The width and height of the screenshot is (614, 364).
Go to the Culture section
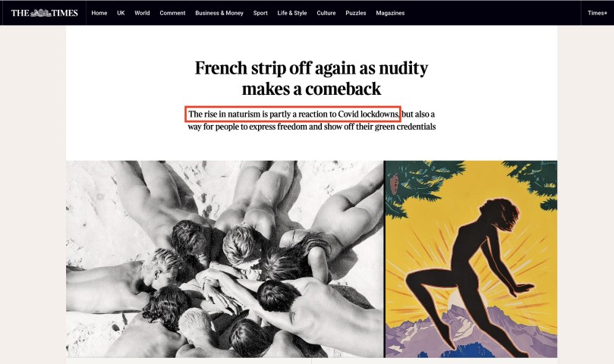coord(326,13)
